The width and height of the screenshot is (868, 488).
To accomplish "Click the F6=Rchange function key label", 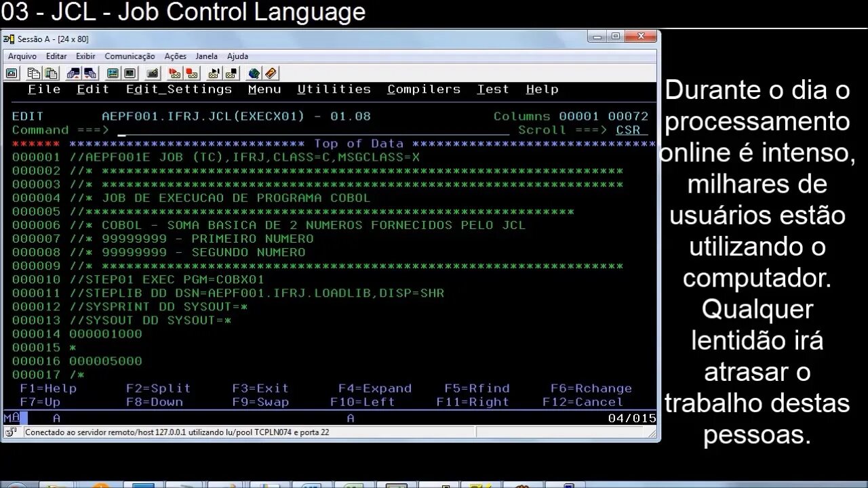I will coord(591,388).
